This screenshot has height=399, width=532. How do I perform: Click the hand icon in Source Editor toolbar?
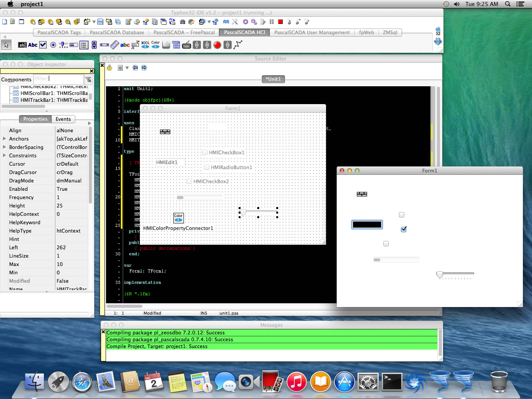[x=109, y=68]
